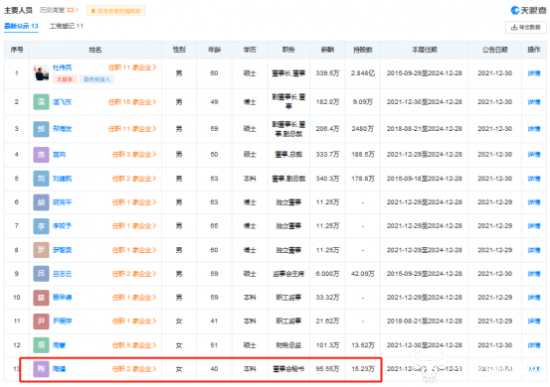This screenshot has width=550, height=387.
Task: Open the person name link in row 5
Action: pyautogui.click(x=62, y=179)
